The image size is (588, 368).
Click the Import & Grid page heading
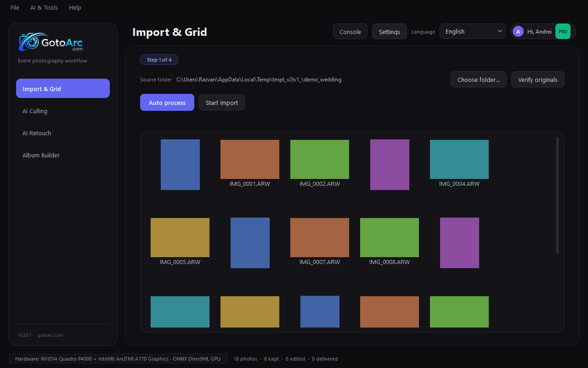pyautogui.click(x=170, y=32)
